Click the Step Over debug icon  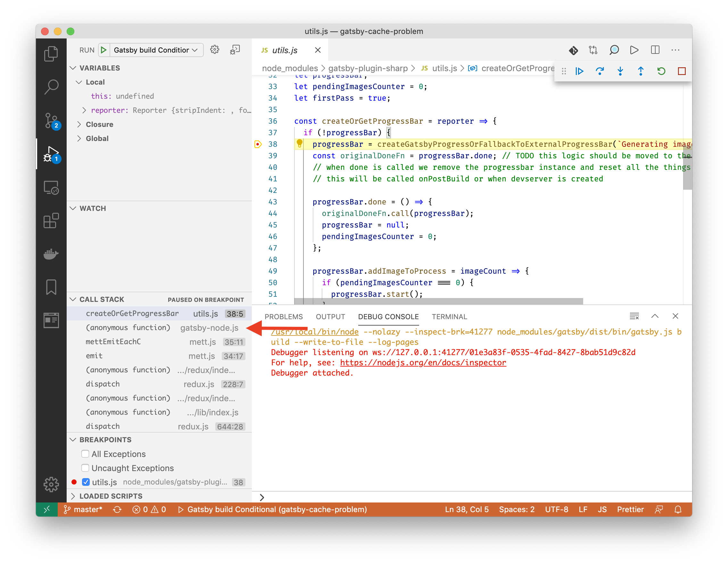(600, 71)
